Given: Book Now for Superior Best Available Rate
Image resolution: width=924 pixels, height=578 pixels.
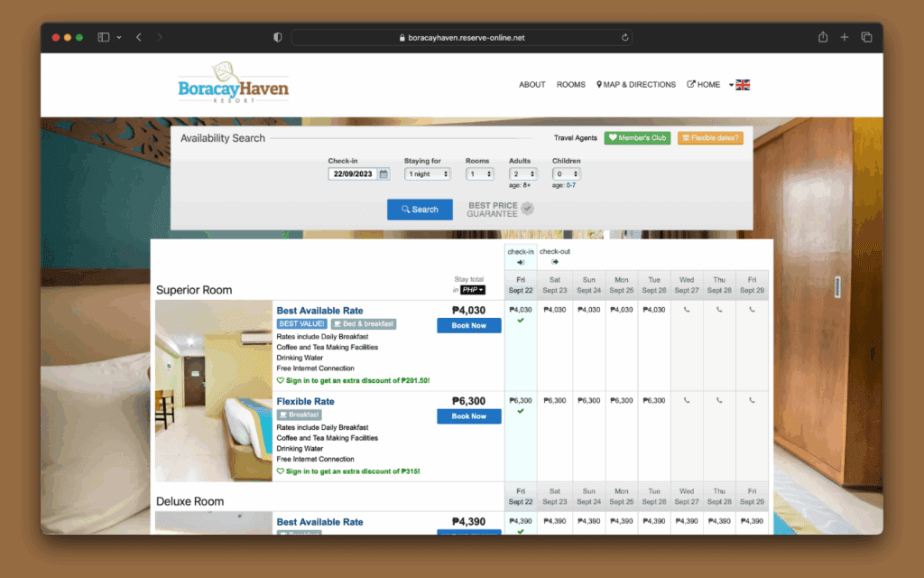Looking at the screenshot, I should (468, 326).
